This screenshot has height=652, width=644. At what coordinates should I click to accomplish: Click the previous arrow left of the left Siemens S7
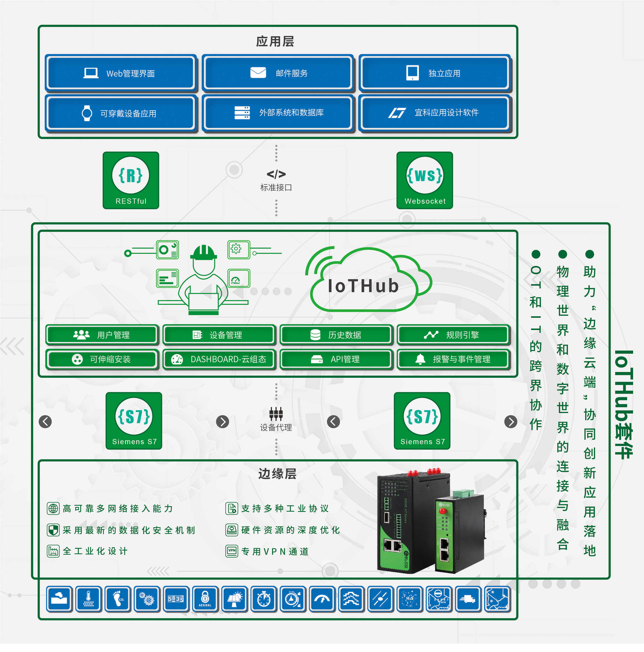coord(45,422)
